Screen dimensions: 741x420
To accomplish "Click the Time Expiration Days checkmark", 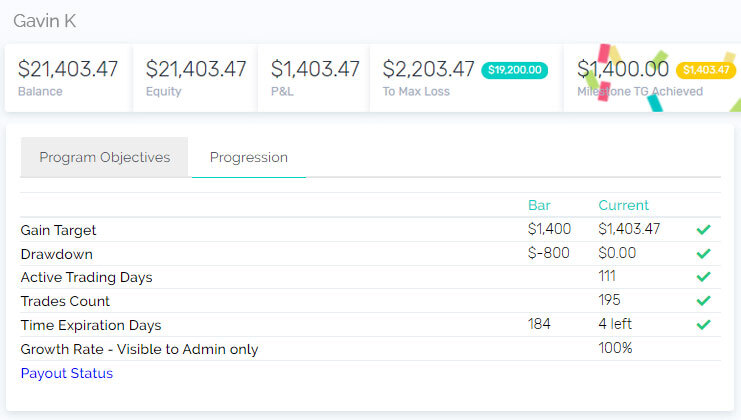I will [703, 325].
